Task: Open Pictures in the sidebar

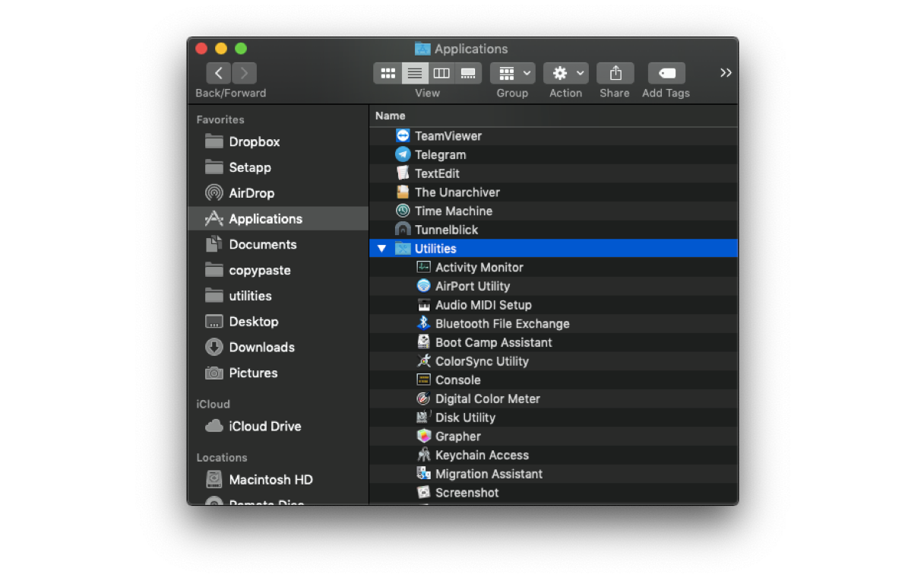Action: click(x=278, y=373)
